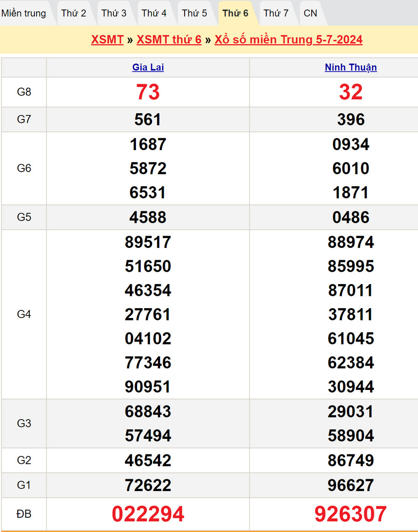Select the Thứ 3 tab
The width and height of the screenshot is (418, 532).
tap(114, 13)
